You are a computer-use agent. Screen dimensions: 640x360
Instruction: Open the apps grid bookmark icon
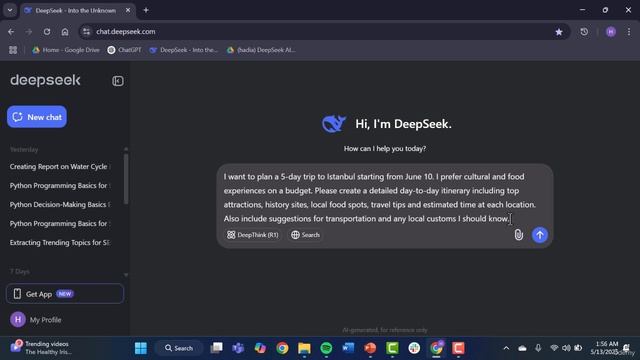(13, 50)
